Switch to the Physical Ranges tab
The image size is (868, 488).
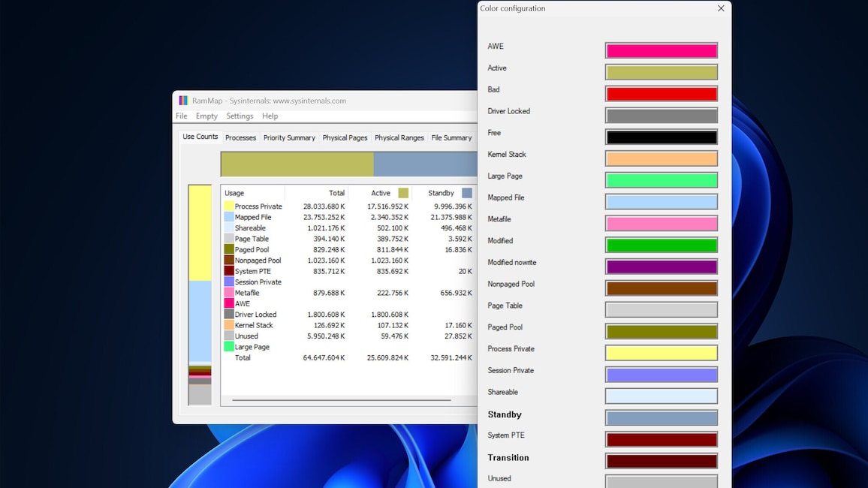pyautogui.click(x=399, y=138)
